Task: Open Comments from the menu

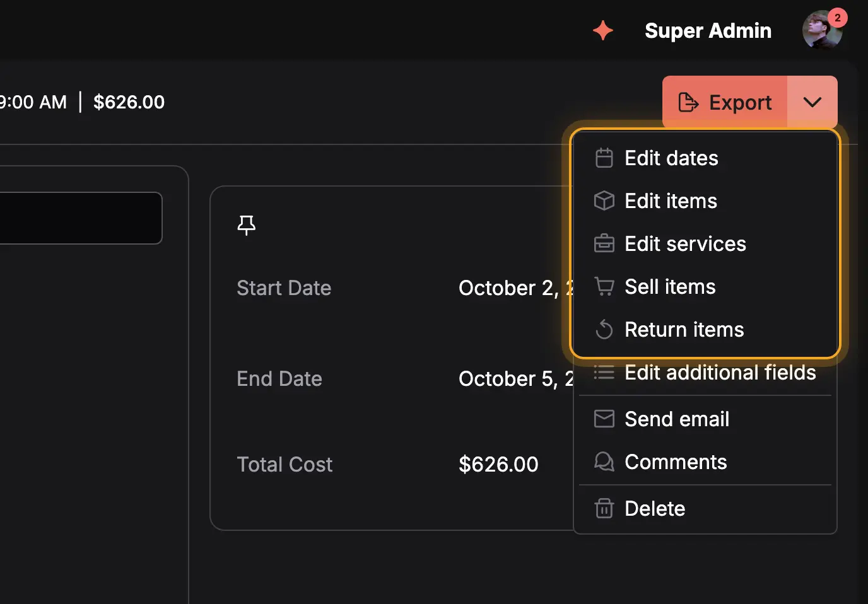Action: [x=705, y=462]
